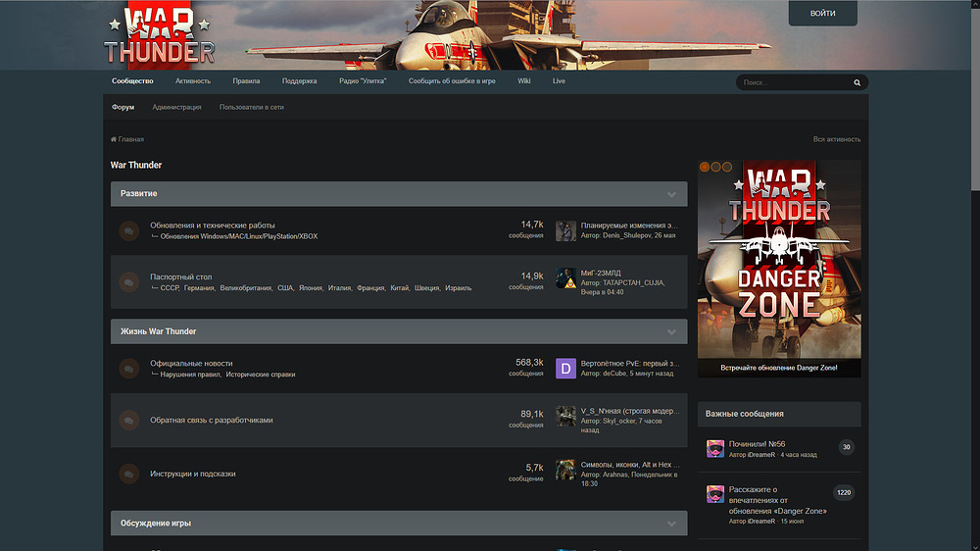The width and height of the screenshot is (980, 551).
Task: Open Arahnas avatar in Инструкции row
Action: pos(565,470)
